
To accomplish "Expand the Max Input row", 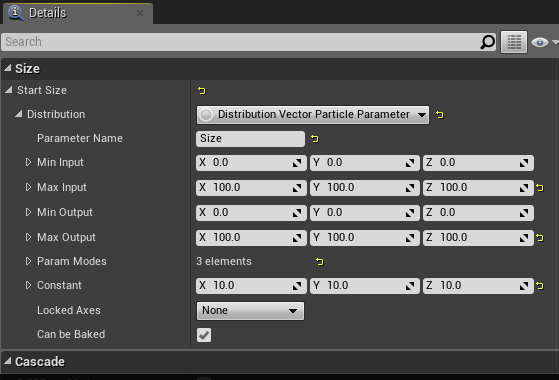I will click(x=29, y=187).
